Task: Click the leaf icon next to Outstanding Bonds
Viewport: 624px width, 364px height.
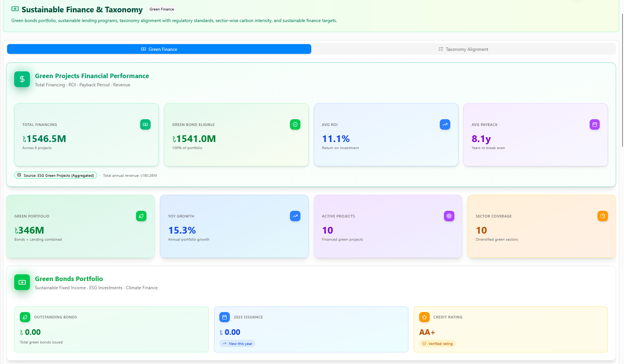Action: point(25,317)
